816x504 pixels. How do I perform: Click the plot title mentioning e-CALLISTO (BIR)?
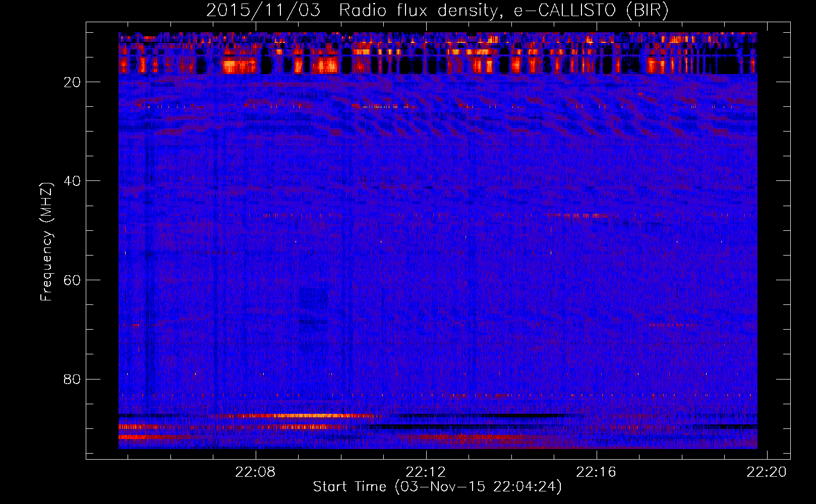tap(437, 11)
